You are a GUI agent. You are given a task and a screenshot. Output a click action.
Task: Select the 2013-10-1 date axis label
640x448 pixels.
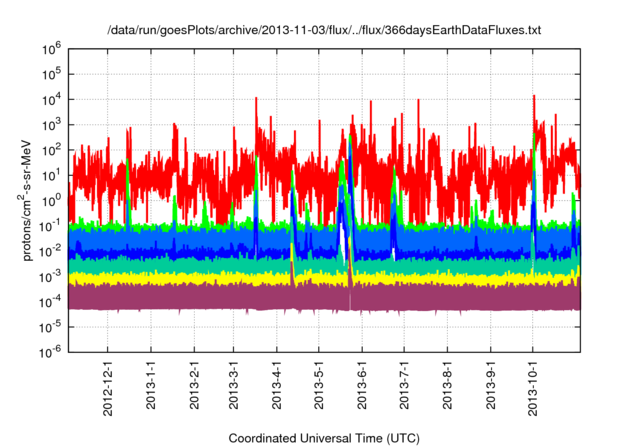click(533, 388)
